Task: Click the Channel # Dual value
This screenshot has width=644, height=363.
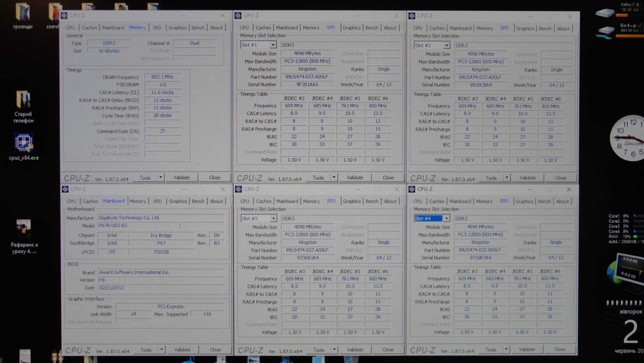Action: (x=194, y=43)
